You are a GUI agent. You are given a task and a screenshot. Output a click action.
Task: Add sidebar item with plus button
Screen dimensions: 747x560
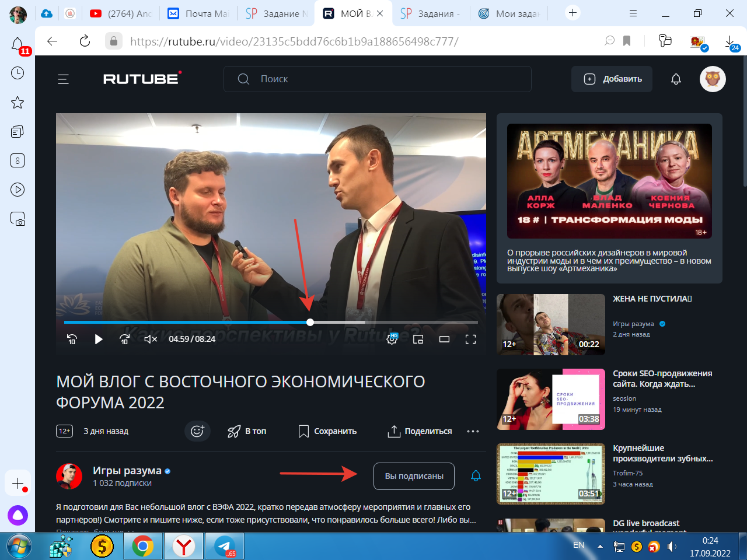(x=18, y=484)
